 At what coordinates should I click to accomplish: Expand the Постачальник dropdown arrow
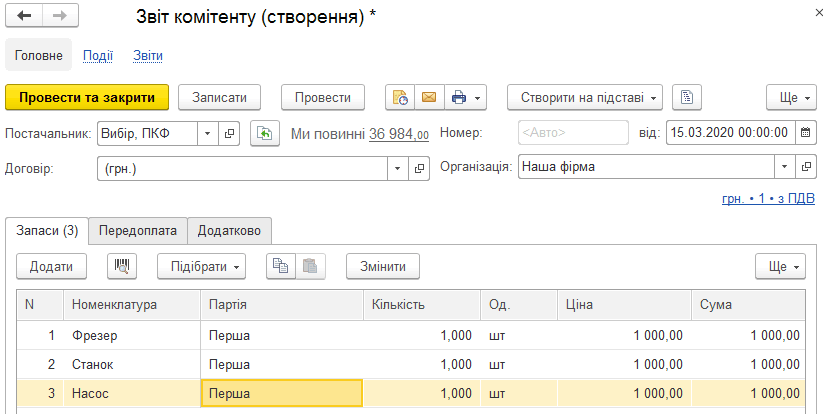207,134
